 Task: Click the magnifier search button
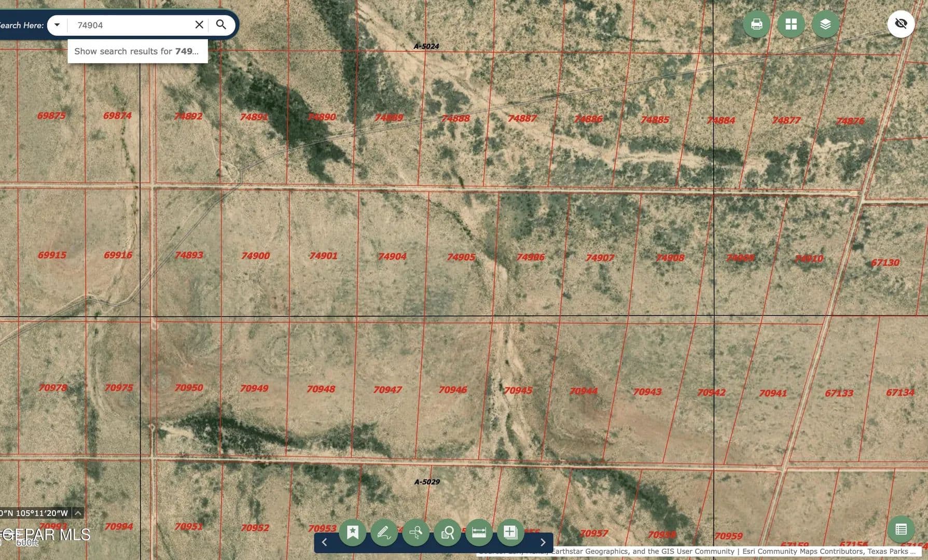221,25
